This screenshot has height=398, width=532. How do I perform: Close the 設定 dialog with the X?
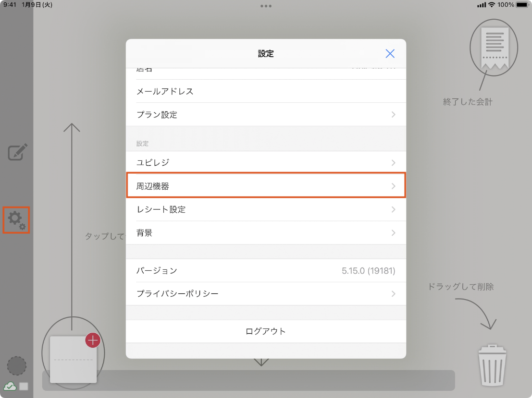point(390,54)
